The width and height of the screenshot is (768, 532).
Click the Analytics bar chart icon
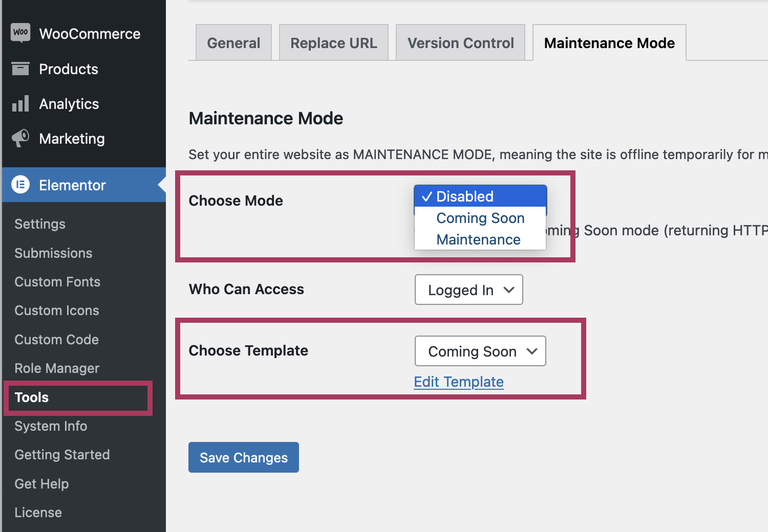[20, 104]
